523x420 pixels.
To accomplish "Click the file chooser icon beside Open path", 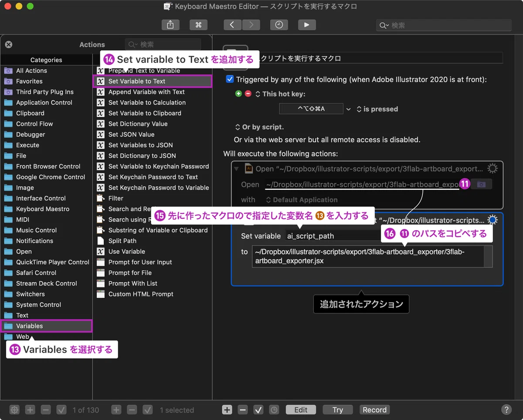I will coord(481,184).
